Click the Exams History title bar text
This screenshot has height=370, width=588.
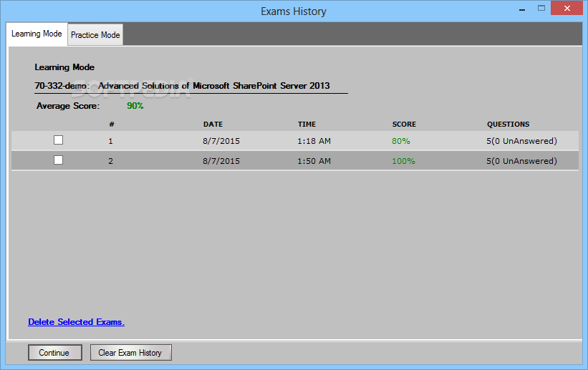point(294,11)
